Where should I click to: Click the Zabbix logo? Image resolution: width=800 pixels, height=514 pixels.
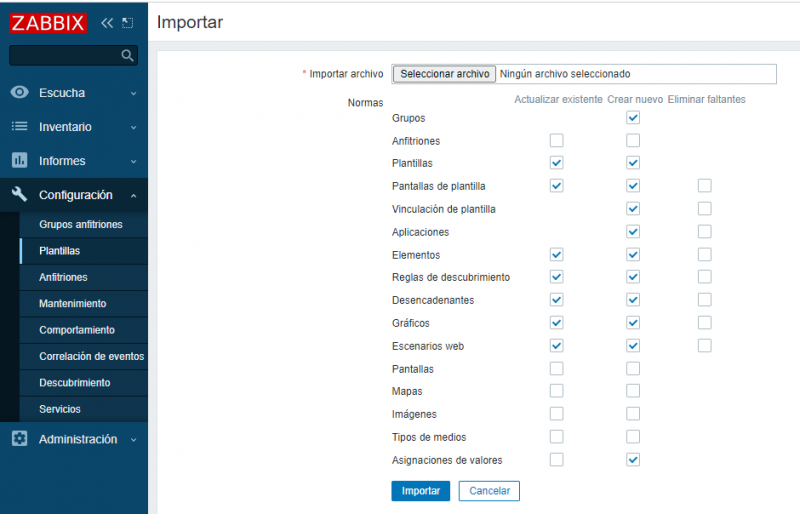tap(48, 23)
